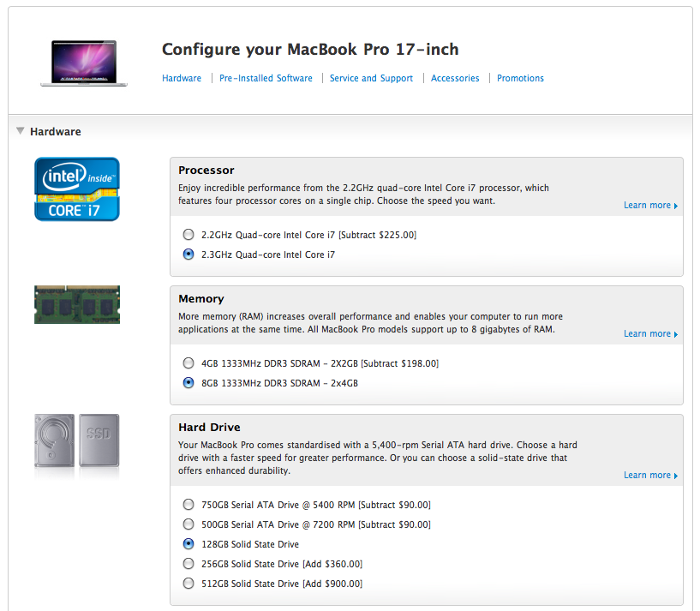
Task: Jump to Hardware section link
Action: click(x=182, y=78)
